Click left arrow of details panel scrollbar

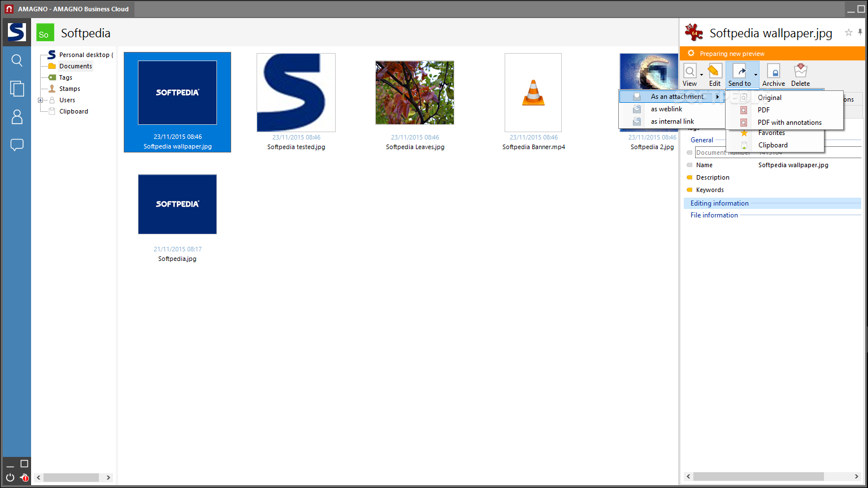pyautogui.click(x=688, y=476)
